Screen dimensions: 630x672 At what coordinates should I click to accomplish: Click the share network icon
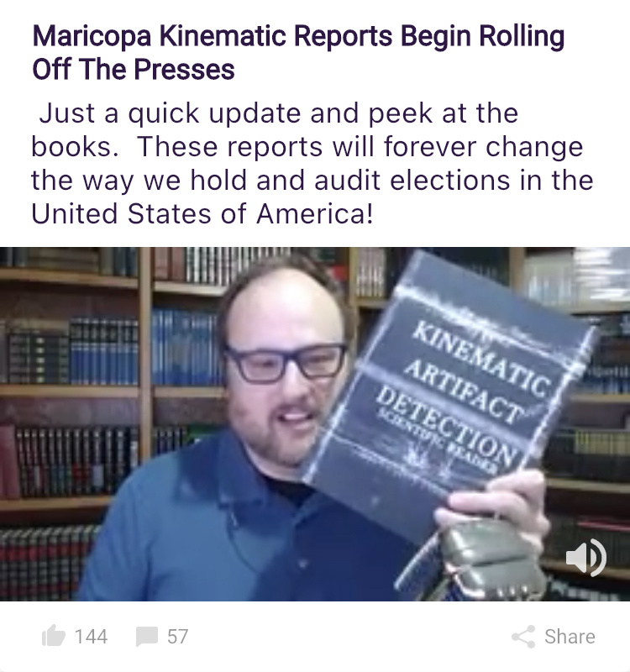(523, 637)
